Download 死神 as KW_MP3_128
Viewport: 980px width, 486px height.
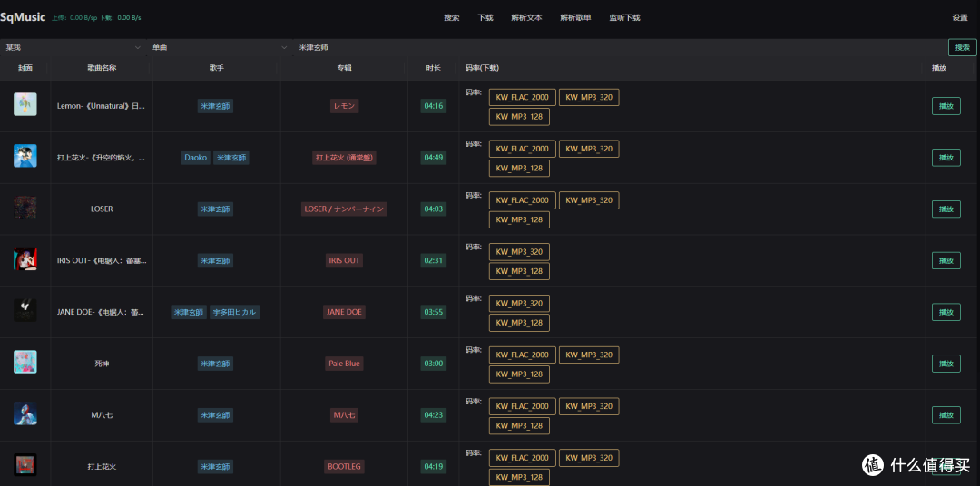[x=519, y=374]
